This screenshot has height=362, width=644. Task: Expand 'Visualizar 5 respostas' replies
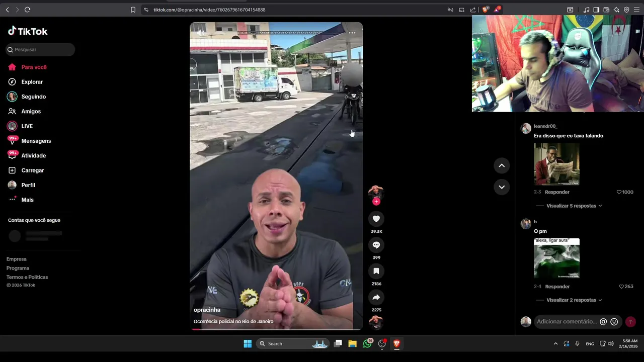[574, 206]
